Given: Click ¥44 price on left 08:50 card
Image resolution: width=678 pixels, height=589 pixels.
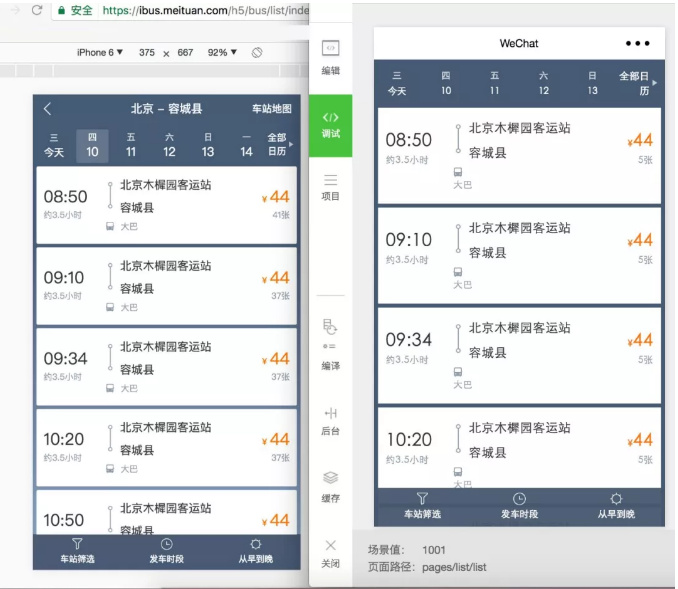Looking at the screenshot, I should click(275, 197).
